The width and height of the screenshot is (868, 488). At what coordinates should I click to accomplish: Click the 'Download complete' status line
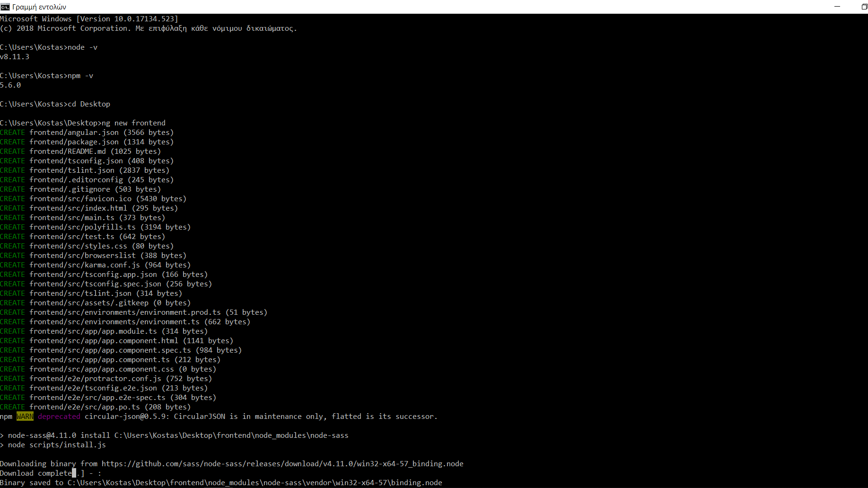coord(51,473)
